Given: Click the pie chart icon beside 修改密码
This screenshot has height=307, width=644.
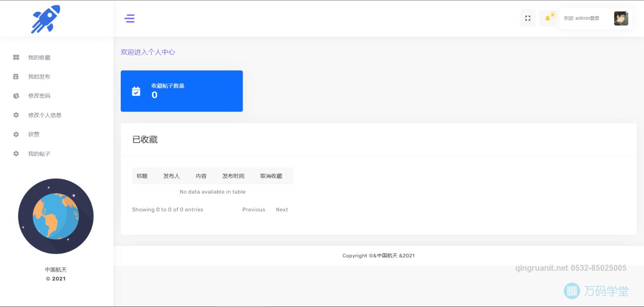Looking at the screenshot, I should [x=16, y=96].
